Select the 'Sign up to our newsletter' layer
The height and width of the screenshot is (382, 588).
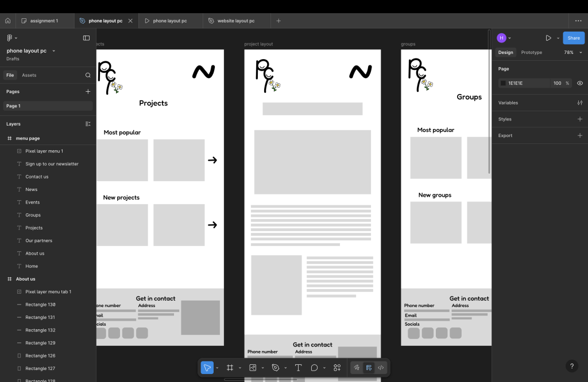click(52, 164)
